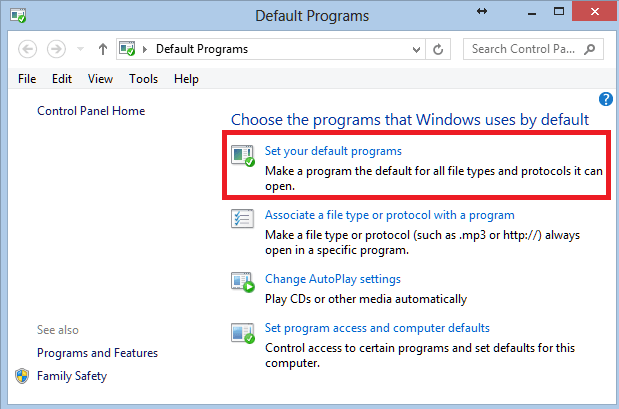
Task: Click the Set program access and computer defaults icon
Action: click(x=243, y=333)
